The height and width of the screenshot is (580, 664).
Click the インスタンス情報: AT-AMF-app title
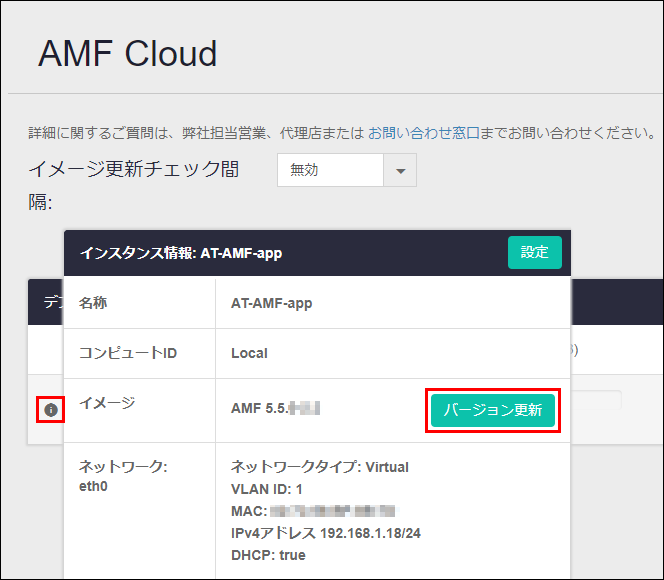point(181,253)
